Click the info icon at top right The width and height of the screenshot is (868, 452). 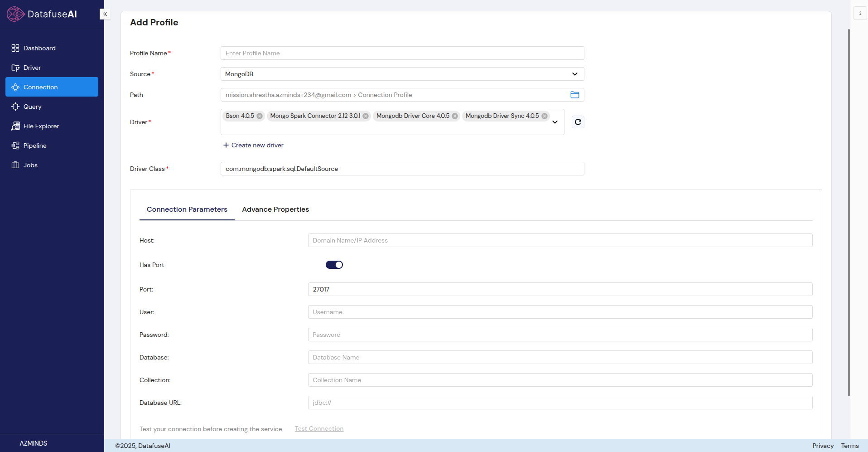pos(860,14)
